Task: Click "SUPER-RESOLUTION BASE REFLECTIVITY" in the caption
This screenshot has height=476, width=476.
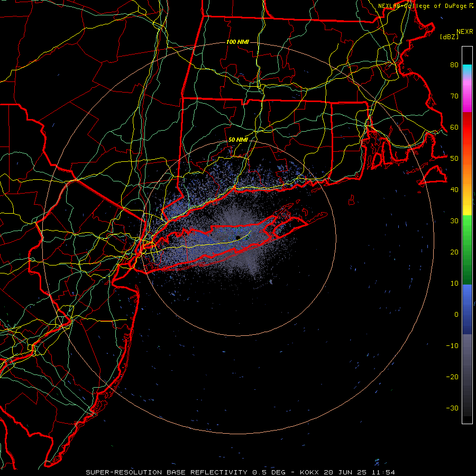Action: (x=167, y=472)
